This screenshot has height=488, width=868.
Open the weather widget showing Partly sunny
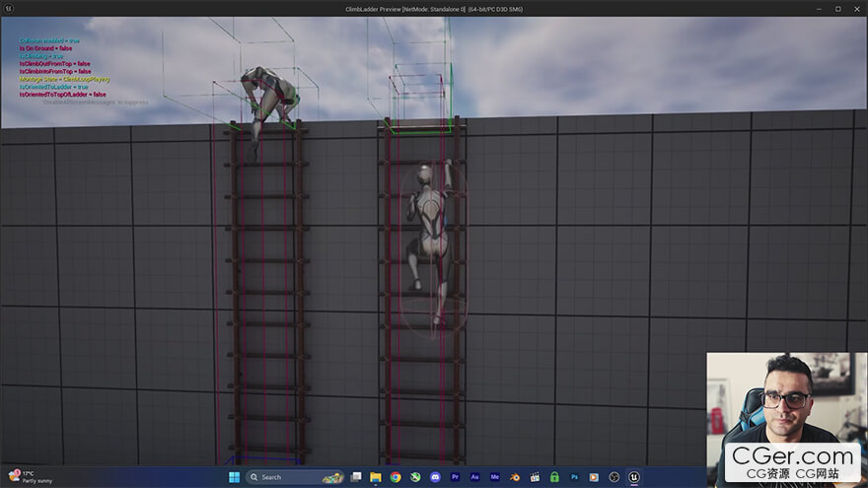coord(28,477)
